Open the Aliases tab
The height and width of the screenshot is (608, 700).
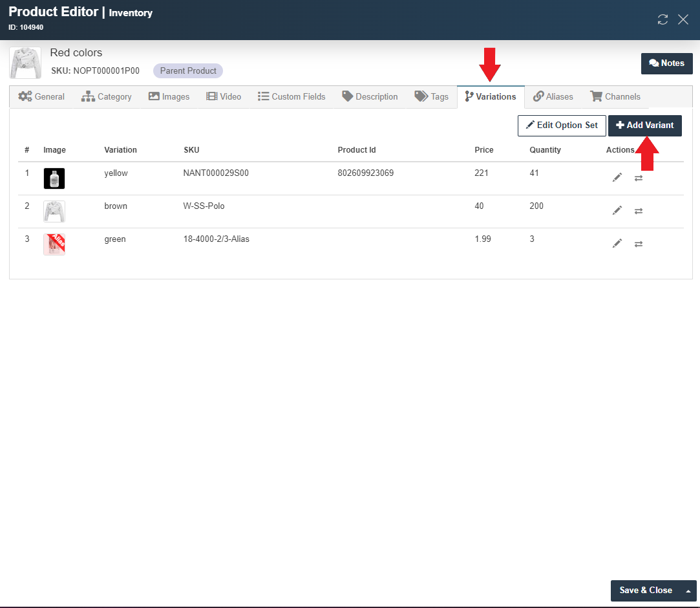coord(553,96)
